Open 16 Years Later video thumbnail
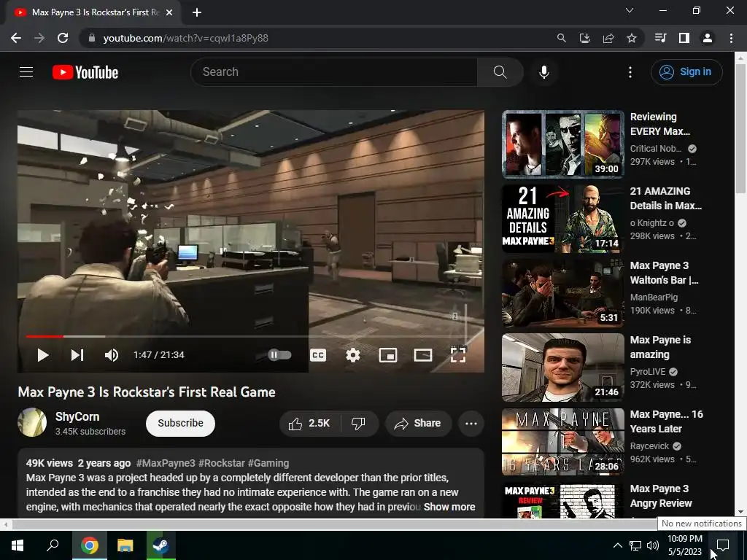 pos(562,441)
